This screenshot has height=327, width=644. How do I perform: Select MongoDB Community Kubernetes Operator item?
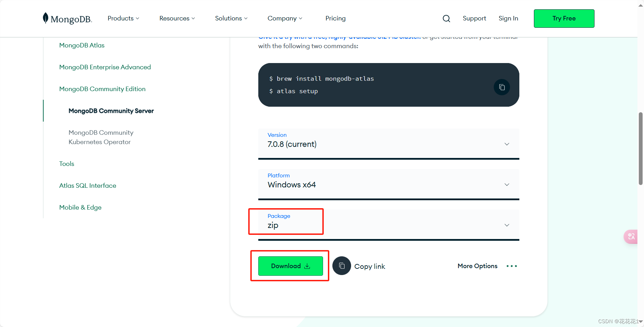101,137
